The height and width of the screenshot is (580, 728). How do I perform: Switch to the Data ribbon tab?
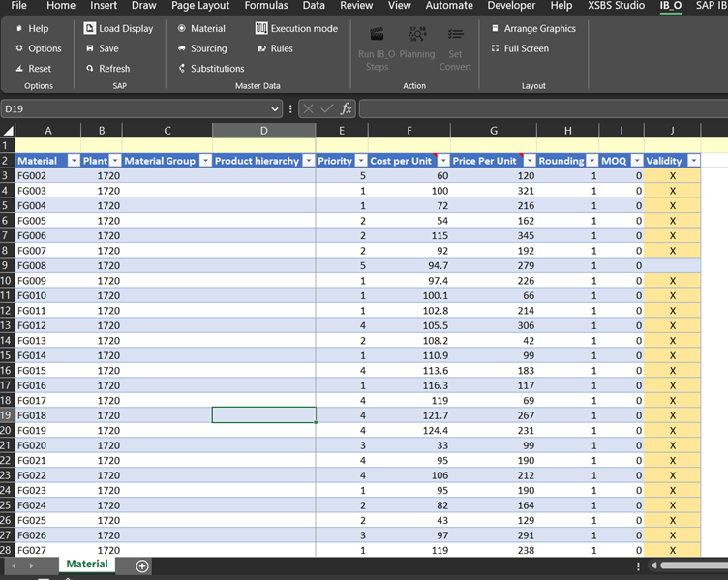click(314, 6)
